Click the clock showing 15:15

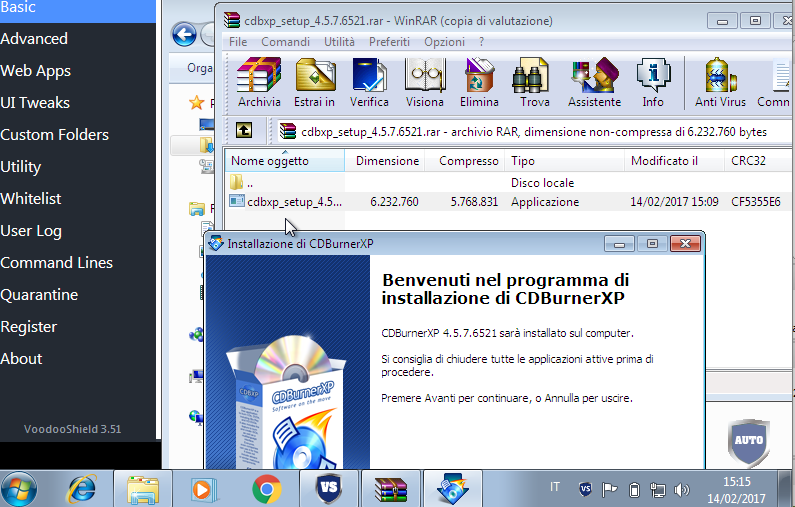(737, 482)
